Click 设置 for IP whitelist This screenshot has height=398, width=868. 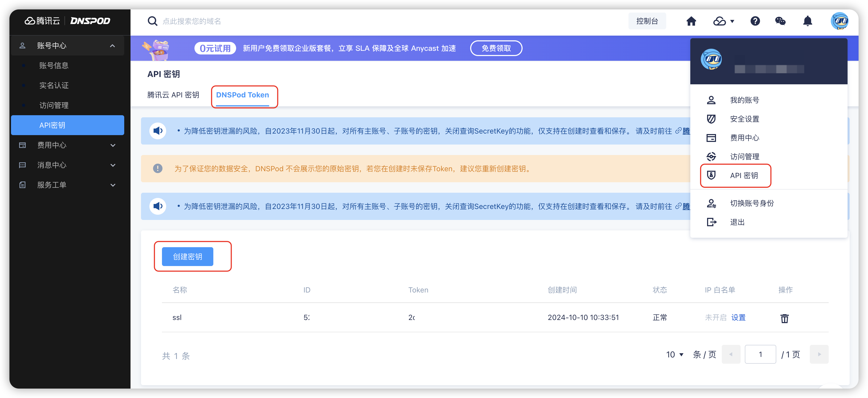pos(738,317)
